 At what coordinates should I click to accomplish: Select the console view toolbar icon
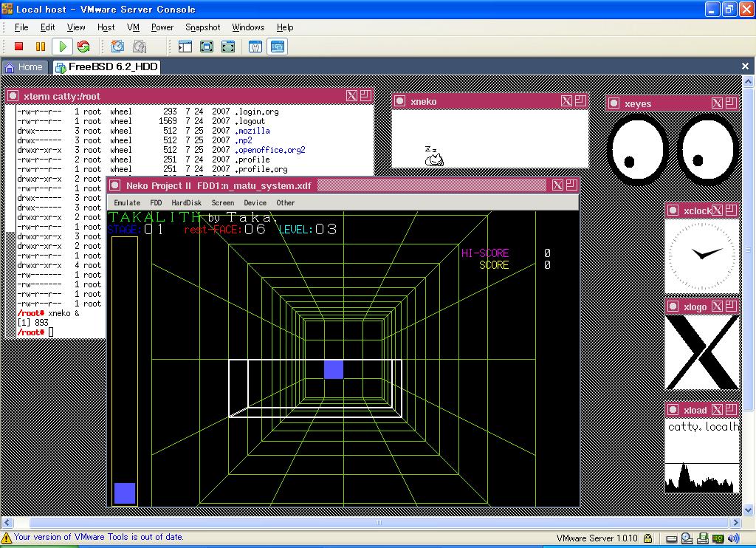coord(278,47)
